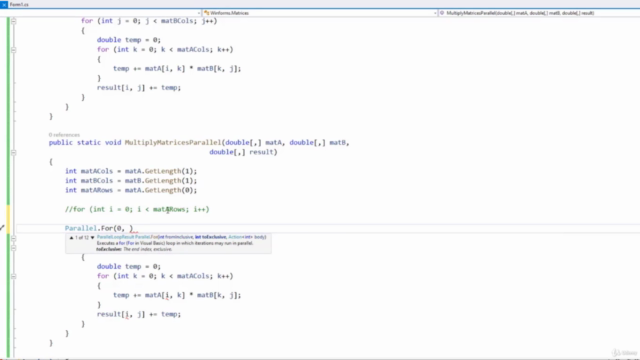
Task: Click '1 of 12' overload counter
Action: (x=82, y=237)
